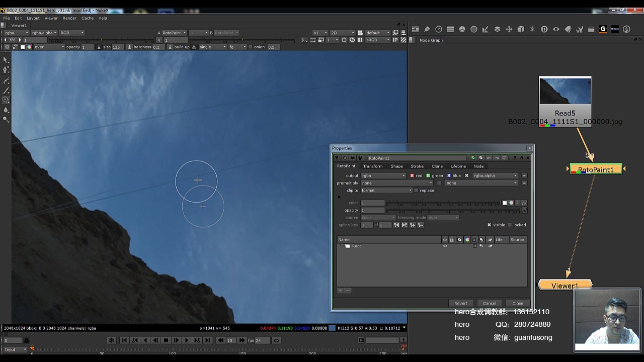Click the Revert button
The width and height of the screenshot is (644, 362).
460,303
